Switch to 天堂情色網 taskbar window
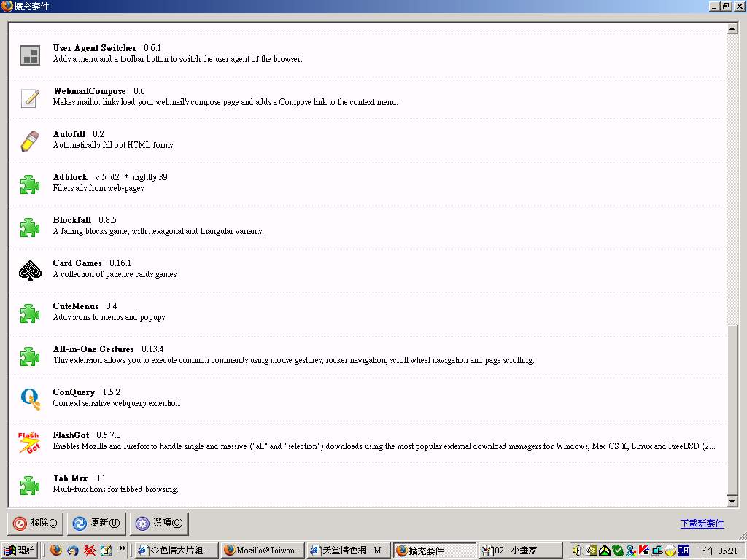Image resolution: width=747 pixels, height=560 pixels. (349, 551)
